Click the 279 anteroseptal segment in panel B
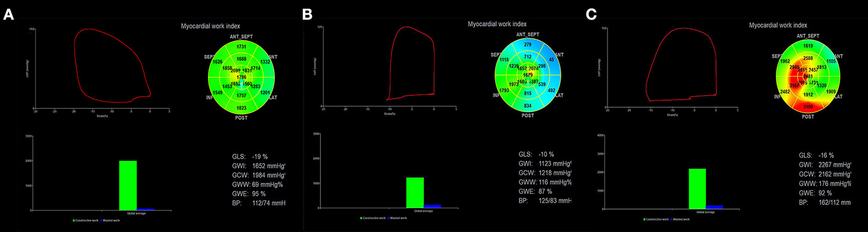Screen dimensions: 868x232 coord(528,45)
